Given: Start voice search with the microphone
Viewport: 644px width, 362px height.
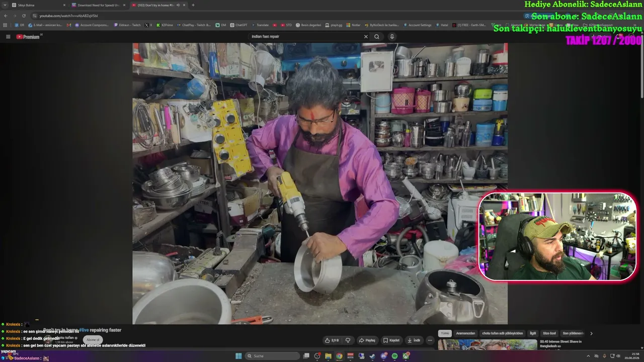Looking at the screenshot, I should click(392, 37).
